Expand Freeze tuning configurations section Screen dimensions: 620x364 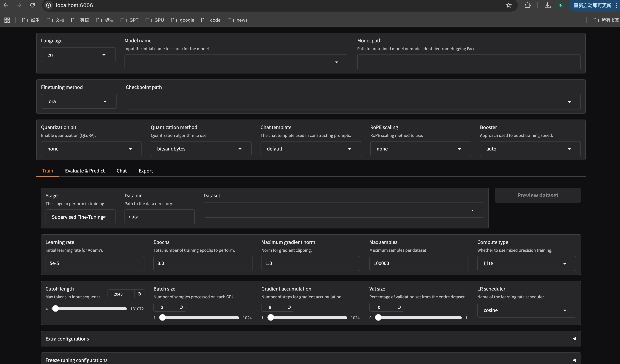pos(311,360)
